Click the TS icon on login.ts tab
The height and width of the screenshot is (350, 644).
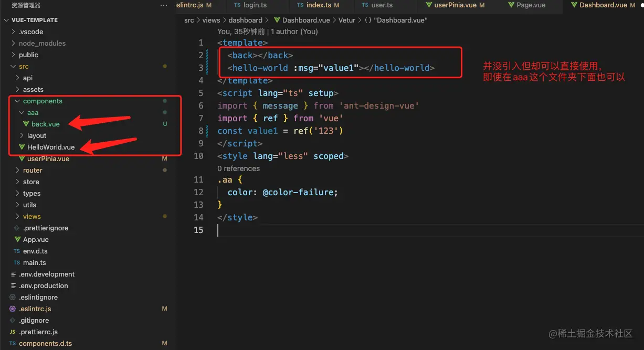[x=237, y=5]
